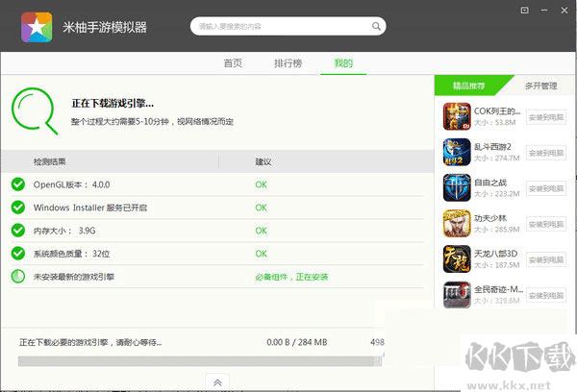Install 自由之战 to the computer
This screenshot has width=577, height=392.
tap(546, 188)
